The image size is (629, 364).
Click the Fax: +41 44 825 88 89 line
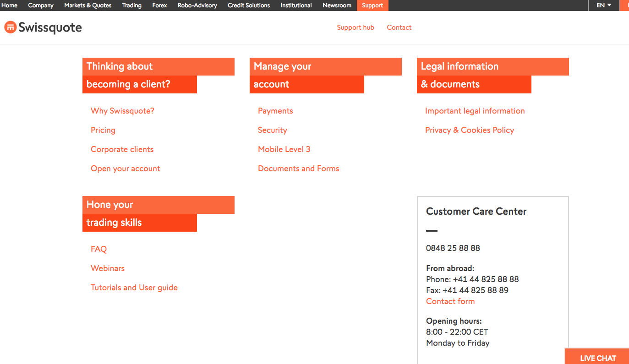pos(467,290)
